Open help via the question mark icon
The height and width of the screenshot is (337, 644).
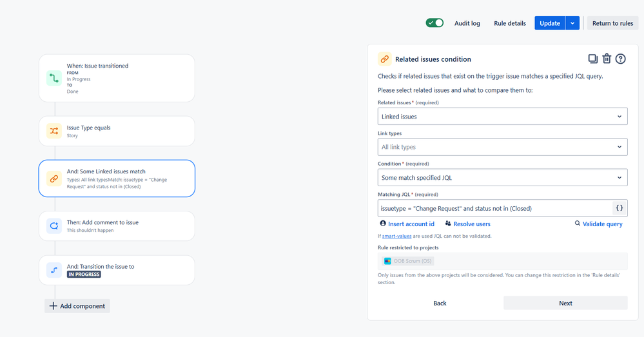[x=621, y=59]
